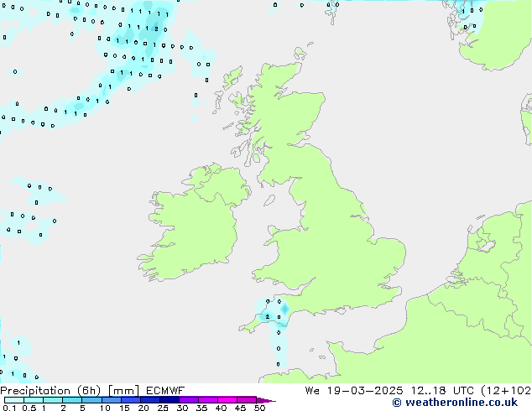Click the "2" value in the Atlantic rain band

[x=156, y=29]
